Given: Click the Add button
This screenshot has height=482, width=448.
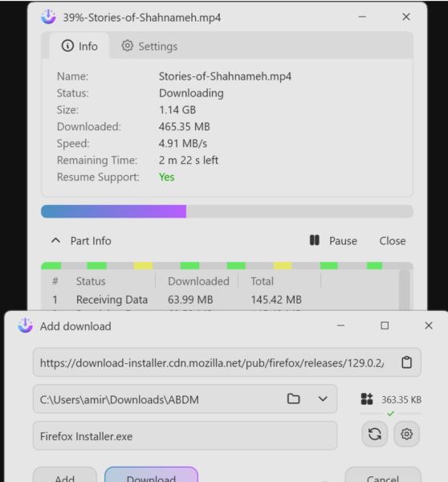Looking at the screenshot, I should 64,475.
